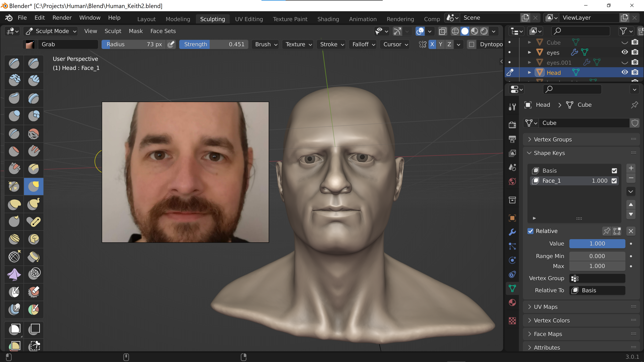The width and height of the screenshot is (644, 362).
Task: Enable the Dyntopo checkbox
Action: point(471,44)
